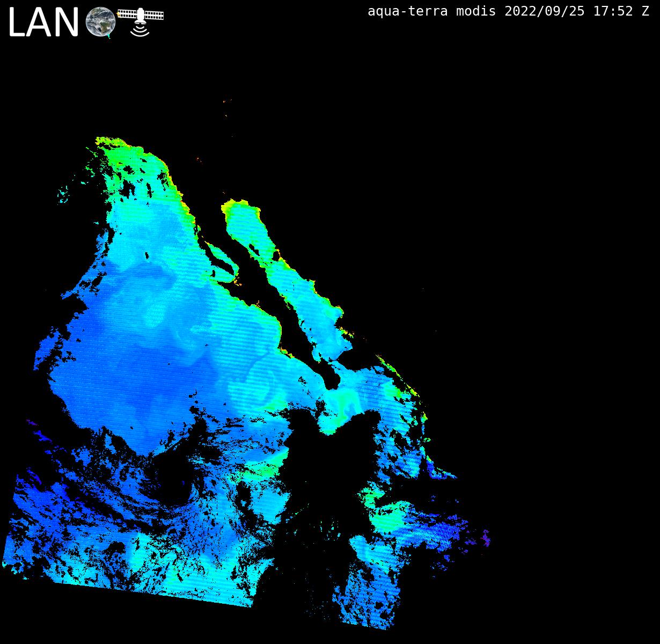660x644 pixels.
Task: Click the timestamp text "aqua-terra modis 2022/09/25 17:52 Z"
Action: 508,11
